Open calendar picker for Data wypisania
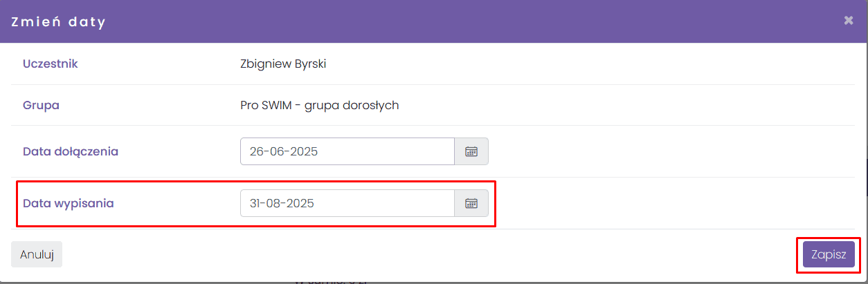 tap(471, 203)
